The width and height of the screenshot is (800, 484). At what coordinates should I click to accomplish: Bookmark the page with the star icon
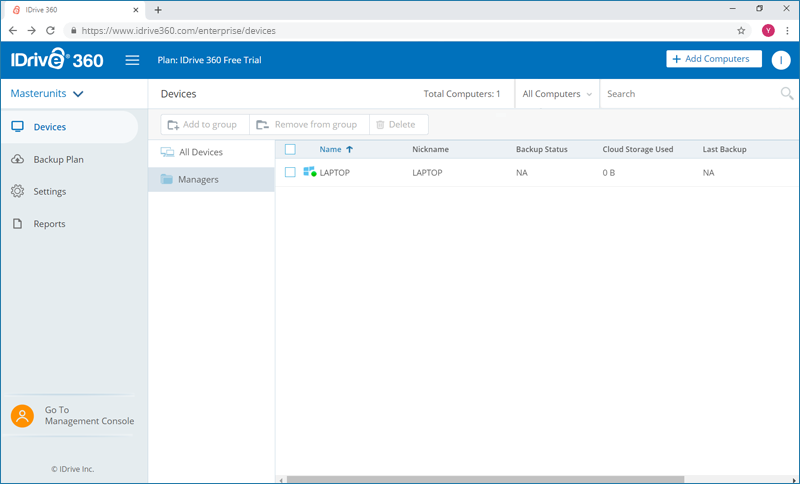tap(741, 31)
